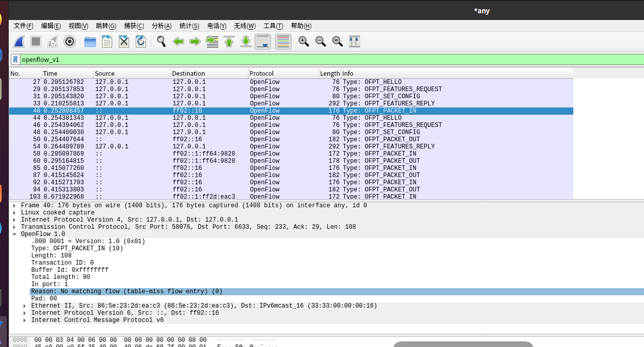This screenshot has height=347, width=644.
Task: Select packet 33 OFPT_FEATURES_REPLY row
Action: point(291,103)
